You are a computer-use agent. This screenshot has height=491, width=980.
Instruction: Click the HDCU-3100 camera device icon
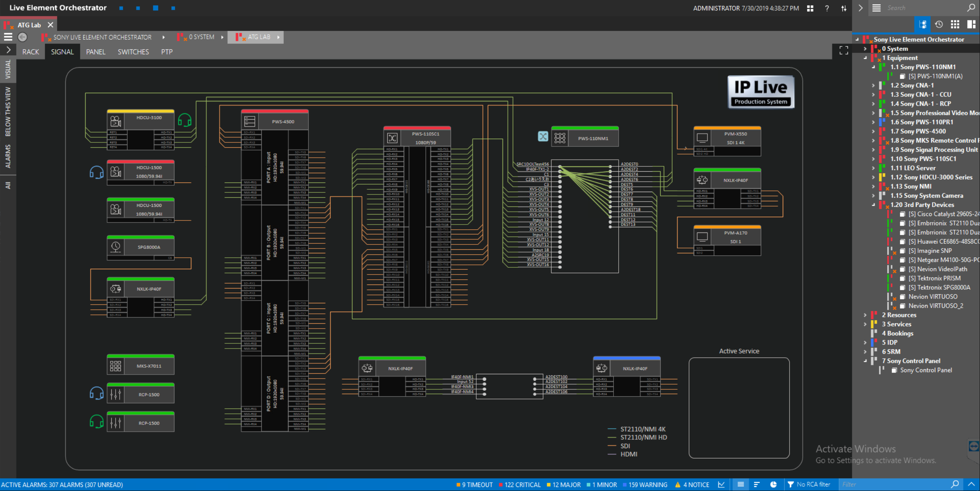116,121
